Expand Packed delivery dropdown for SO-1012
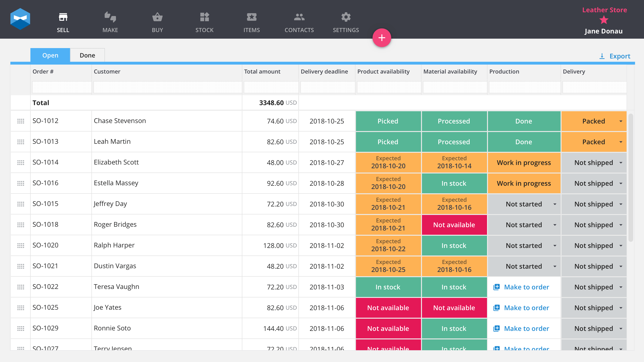The height and width of the screenshot is (362, 644). coord(621,121)
